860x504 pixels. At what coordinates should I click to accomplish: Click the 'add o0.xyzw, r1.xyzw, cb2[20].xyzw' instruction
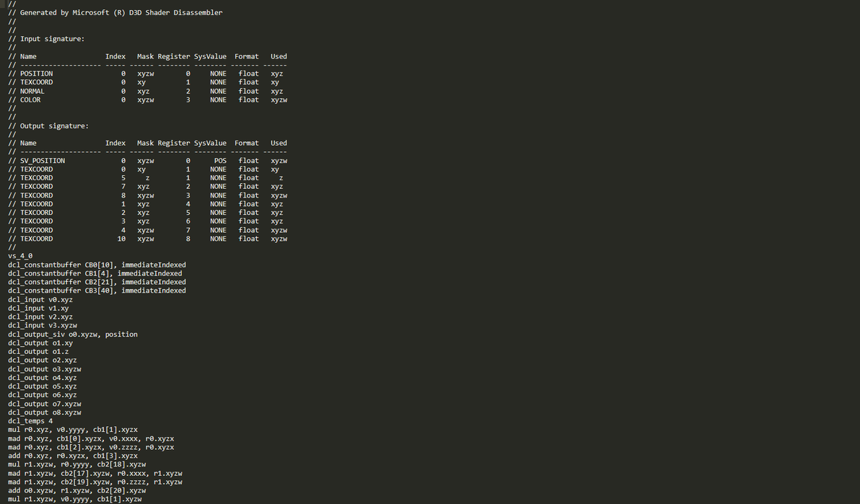77,490
